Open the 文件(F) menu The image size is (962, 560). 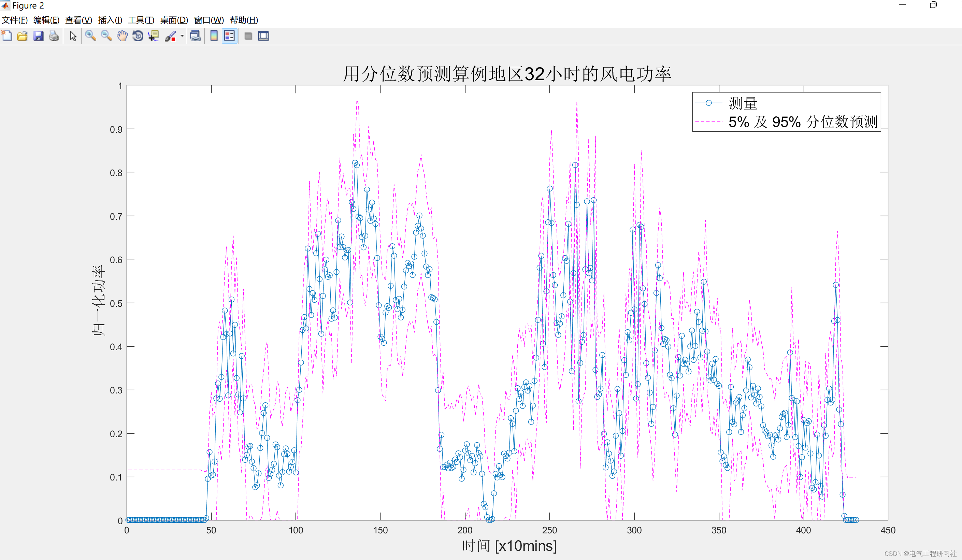pos(15,20)
